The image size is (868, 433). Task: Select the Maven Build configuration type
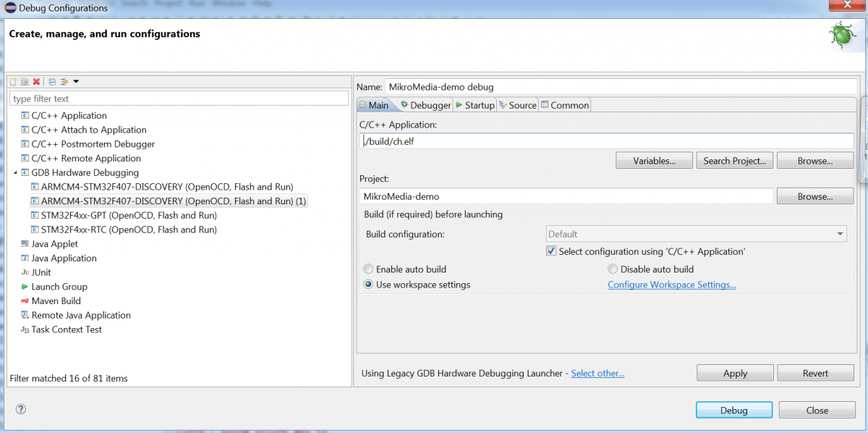point(57,300)
